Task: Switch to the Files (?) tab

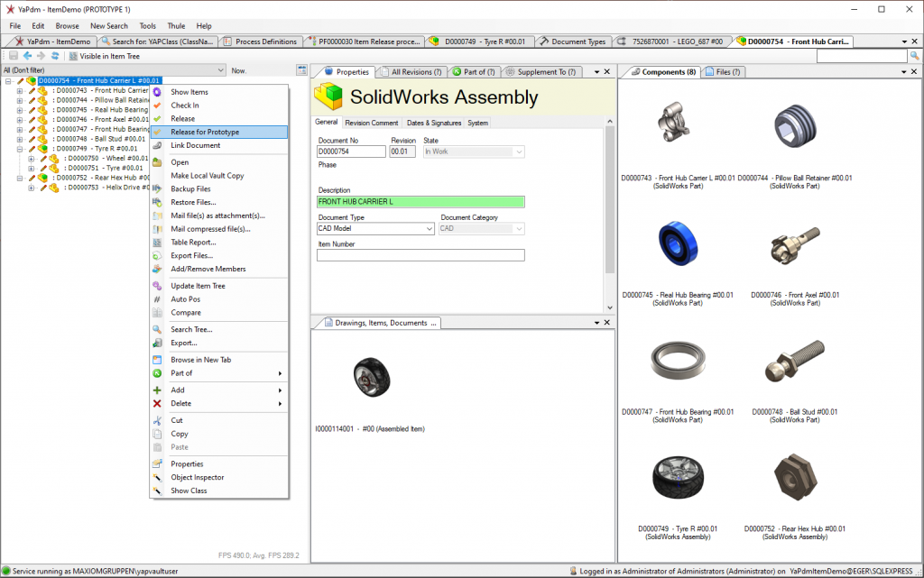Action: click(723, 72)
